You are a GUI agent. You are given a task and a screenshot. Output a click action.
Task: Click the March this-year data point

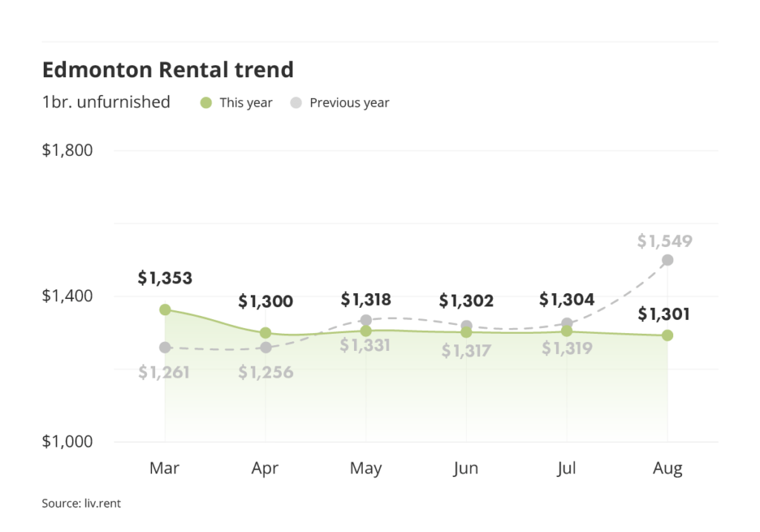(165, 309)
